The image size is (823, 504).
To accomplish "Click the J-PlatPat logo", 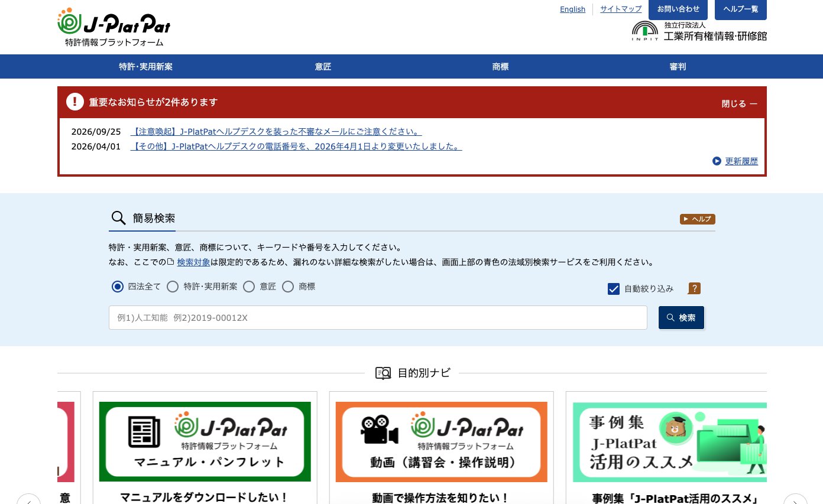I will pos(114,27).
